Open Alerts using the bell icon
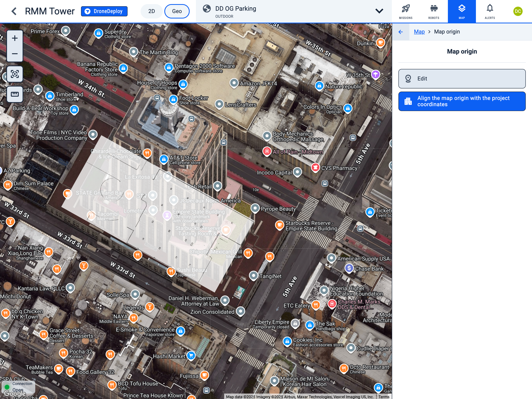This screenshot has width=532, height=399. click(x=490, y=11)
